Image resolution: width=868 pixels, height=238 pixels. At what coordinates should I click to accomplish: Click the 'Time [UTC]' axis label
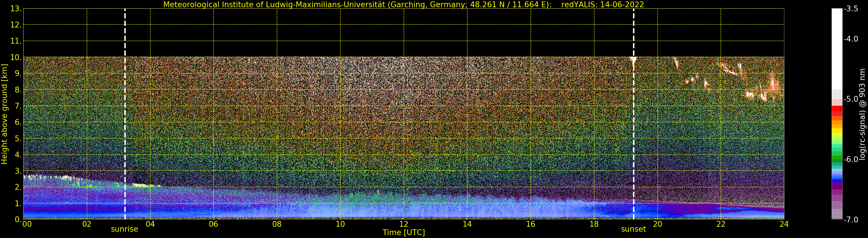(404, 233)
